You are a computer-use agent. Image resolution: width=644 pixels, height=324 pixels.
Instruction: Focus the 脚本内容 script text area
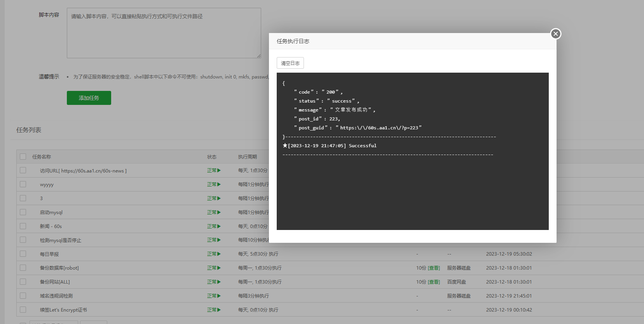tap(164, 33)
